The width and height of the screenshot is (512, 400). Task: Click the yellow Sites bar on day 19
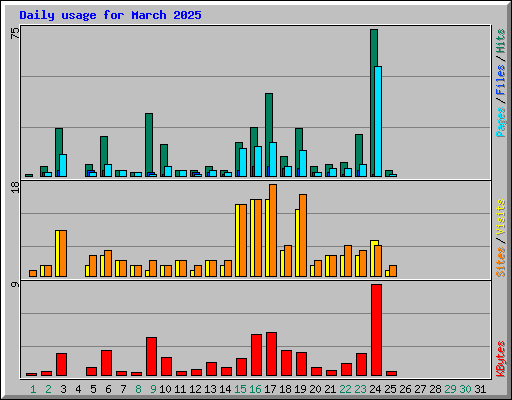click(x=297, y=243)
